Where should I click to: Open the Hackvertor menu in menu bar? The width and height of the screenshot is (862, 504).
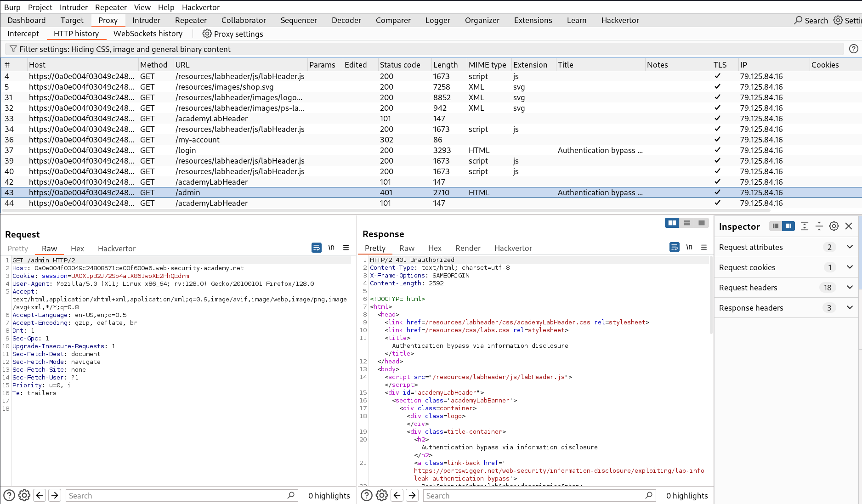pyautogui.click(x=201, y=7)
